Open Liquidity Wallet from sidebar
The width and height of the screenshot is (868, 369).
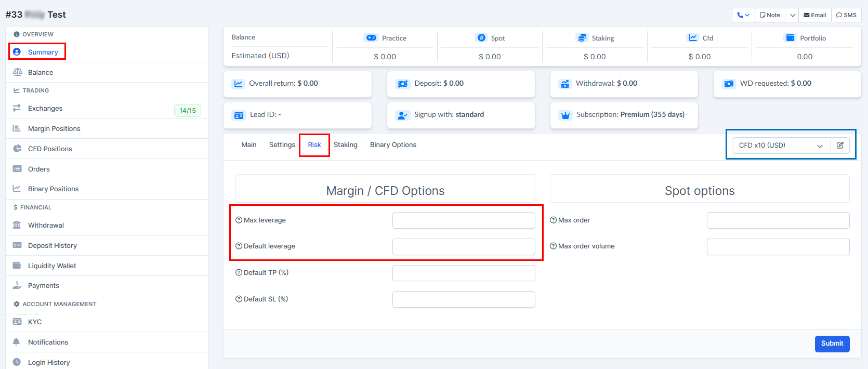pyautogui.click(x=52, y=266)
